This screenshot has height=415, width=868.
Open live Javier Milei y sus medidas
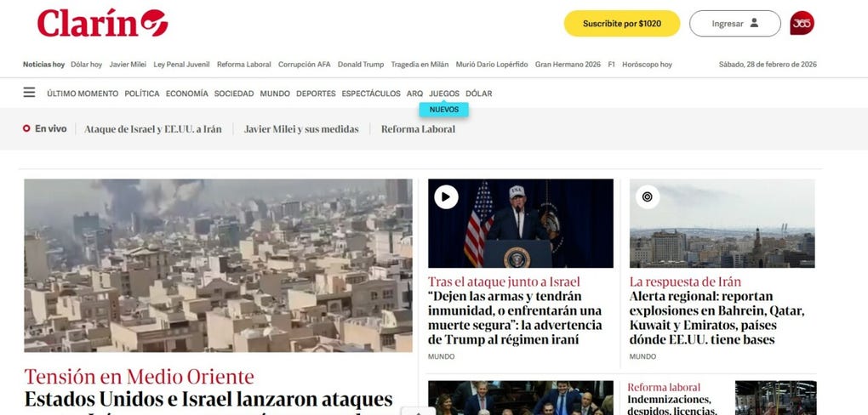[301, 129]
